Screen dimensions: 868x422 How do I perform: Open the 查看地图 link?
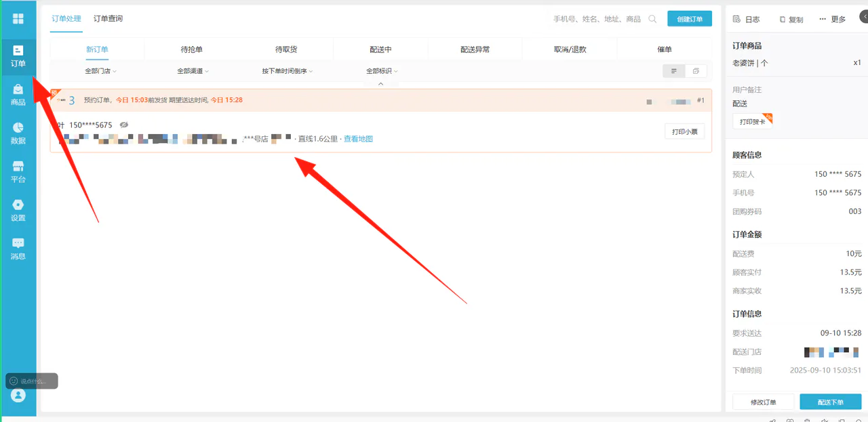(x=358, y=140)
